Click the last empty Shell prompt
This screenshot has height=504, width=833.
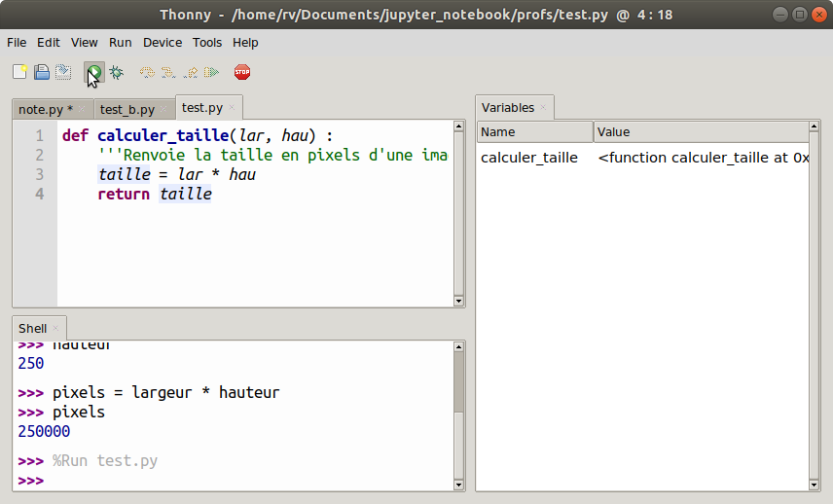[x=31, y=481]
